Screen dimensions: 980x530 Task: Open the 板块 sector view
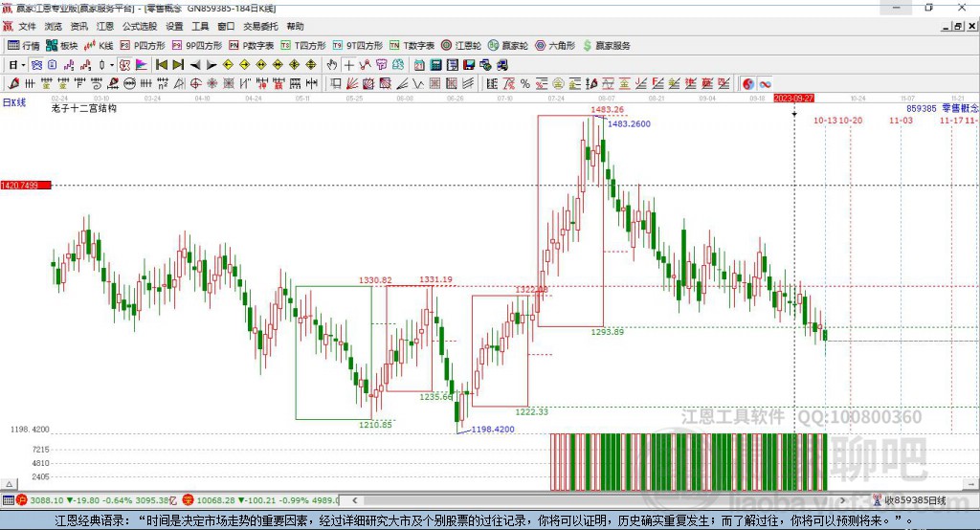tap(62, 46)
